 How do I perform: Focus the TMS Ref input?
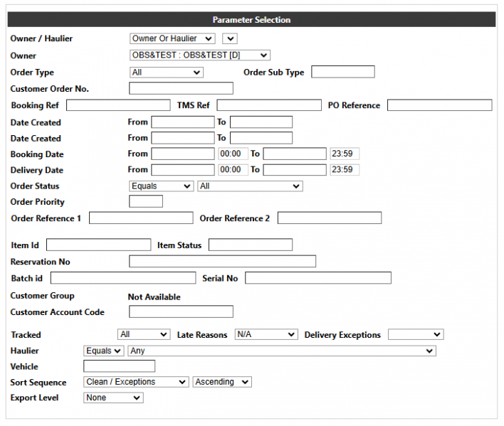269,105
